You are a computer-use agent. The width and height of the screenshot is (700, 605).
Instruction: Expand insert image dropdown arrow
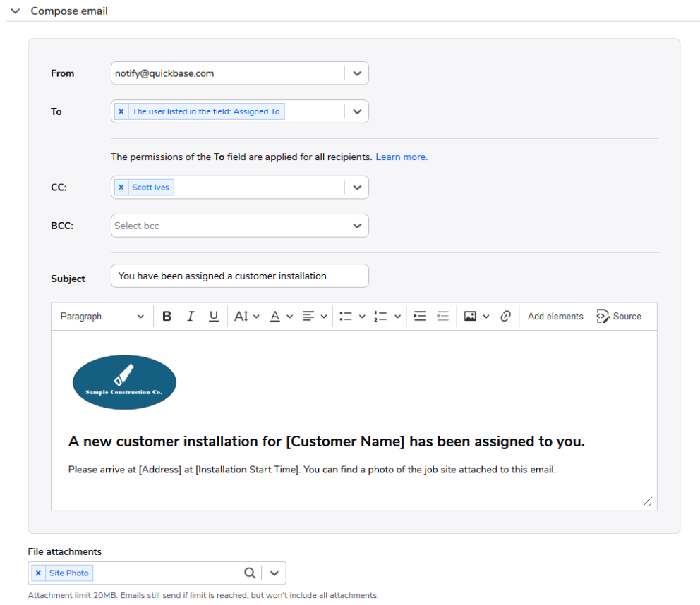pos(486,317)
